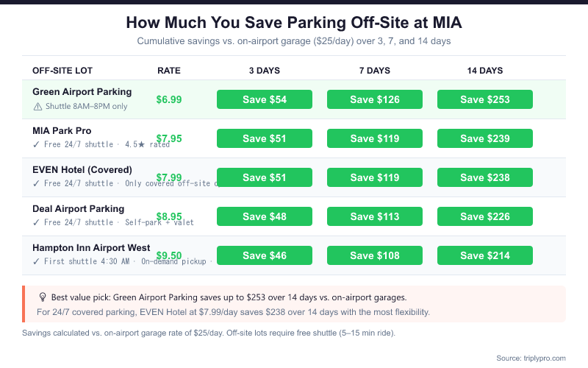This screenshot has height=368, width=588.
Task: Click Save $48 for Deal Airport Parking
Action: tap(265, 216)
